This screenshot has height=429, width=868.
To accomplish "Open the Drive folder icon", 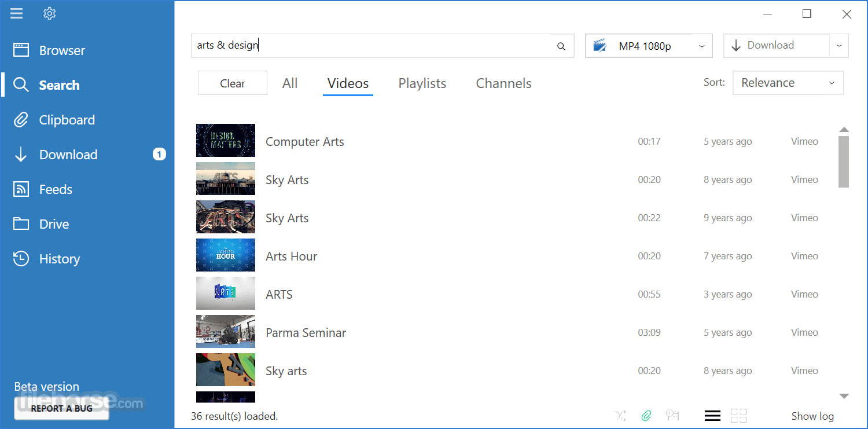I will pyautogui.click(x=21, y=224).
